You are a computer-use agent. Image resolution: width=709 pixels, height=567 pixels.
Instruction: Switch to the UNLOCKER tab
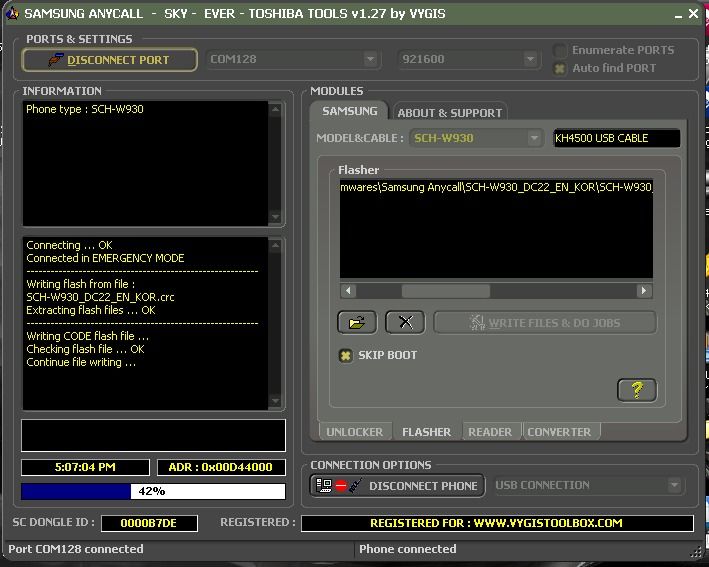tap(354, 432)
